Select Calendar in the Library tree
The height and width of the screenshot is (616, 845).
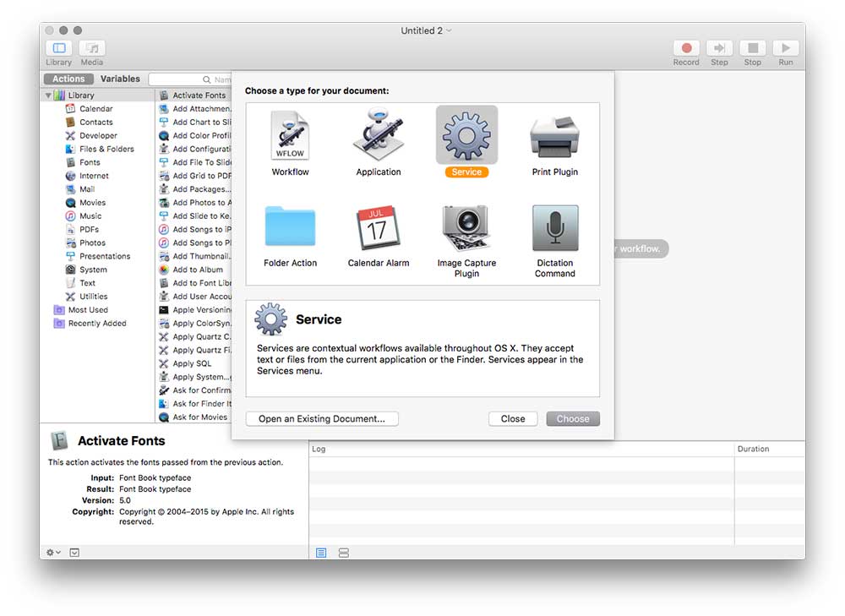96,109
